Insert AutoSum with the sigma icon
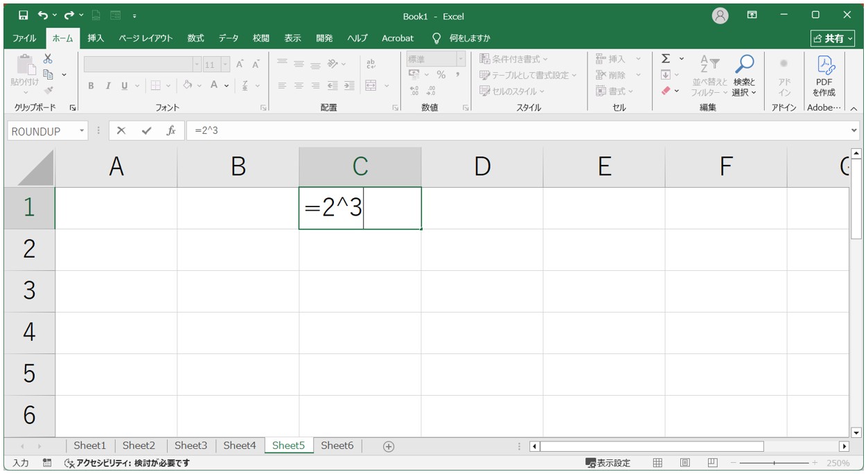 (x=666, y=59)
